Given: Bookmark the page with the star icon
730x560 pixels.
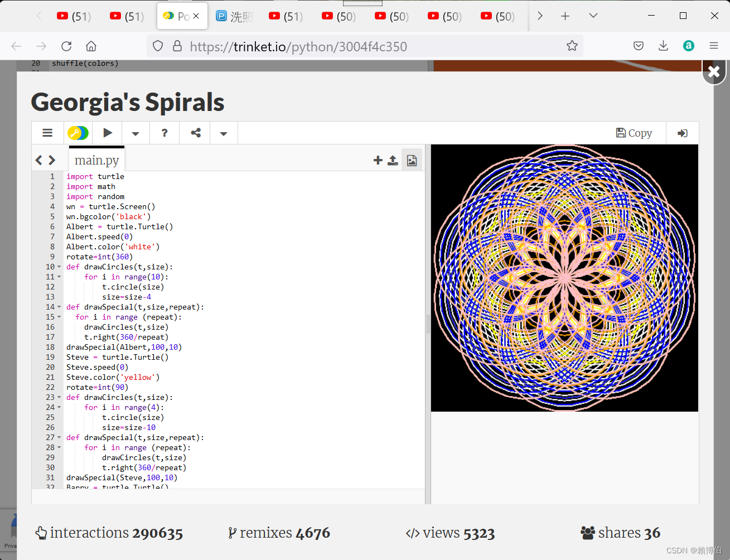Looking at the screenshot, I should click(x=572, y=46).
